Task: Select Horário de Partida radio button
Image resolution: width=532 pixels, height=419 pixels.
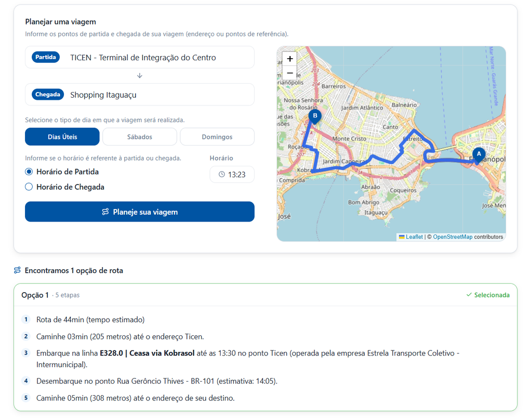Action: click(x=29, y=172)
